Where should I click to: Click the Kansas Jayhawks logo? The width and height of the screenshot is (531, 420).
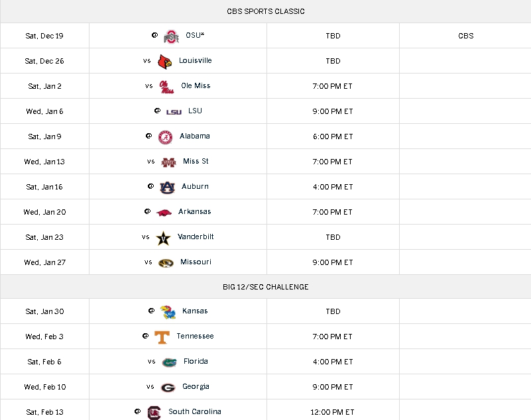coord(168,312)
